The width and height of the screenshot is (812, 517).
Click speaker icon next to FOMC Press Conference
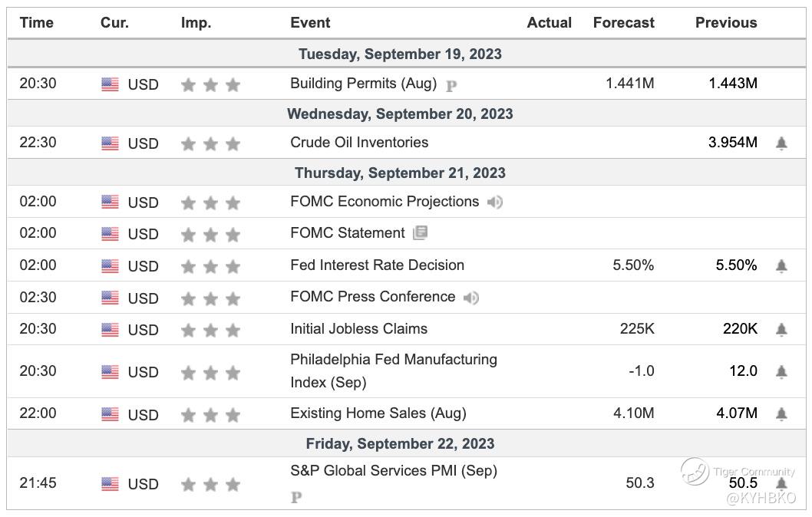pos(471,298)
